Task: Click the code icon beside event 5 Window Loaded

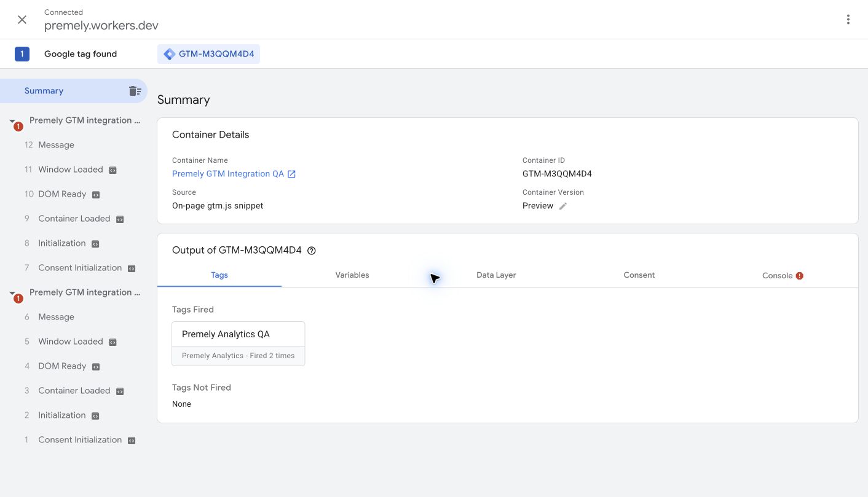Action: tap(112, 342)
